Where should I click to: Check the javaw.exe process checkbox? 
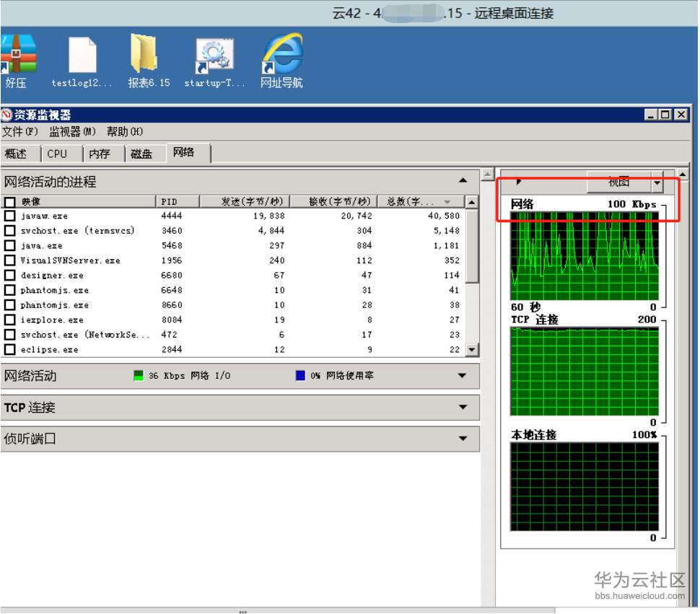(x=9, y=216)
